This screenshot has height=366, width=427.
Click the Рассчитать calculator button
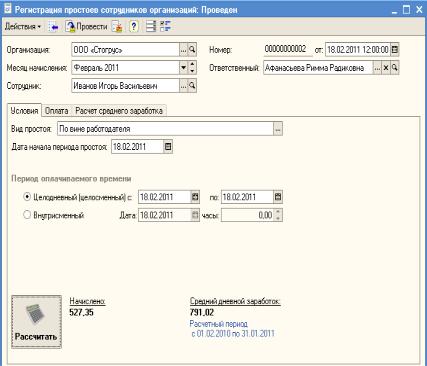click(37, 322)
